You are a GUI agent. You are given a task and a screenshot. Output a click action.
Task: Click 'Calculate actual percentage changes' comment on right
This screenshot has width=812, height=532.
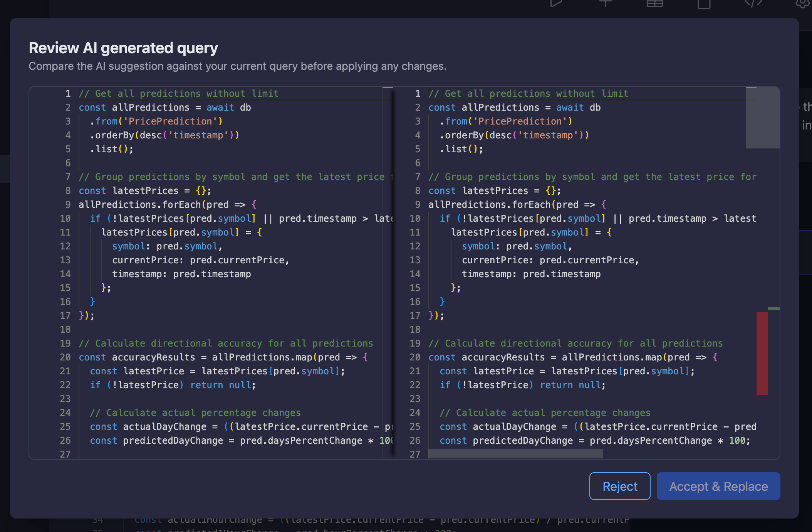tap(553, 413)
